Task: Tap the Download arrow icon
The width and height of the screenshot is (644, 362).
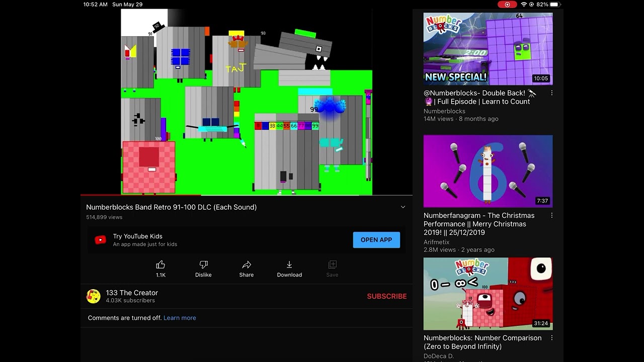Action: coord(289,264)
